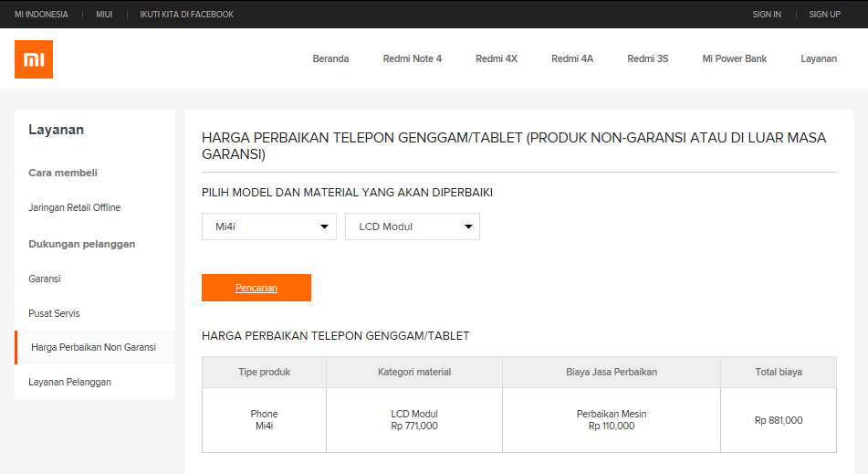
Task: Click the Layanan sidebar title
Action: 56,130
